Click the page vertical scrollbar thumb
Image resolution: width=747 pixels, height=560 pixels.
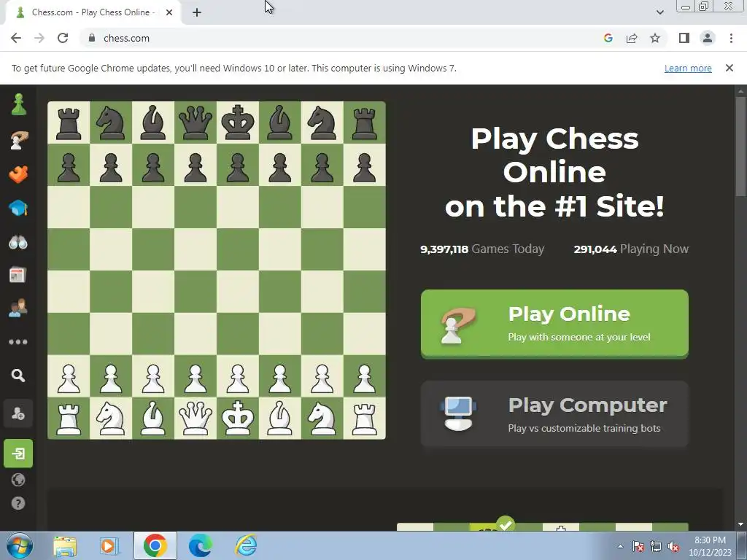(740, 145)
